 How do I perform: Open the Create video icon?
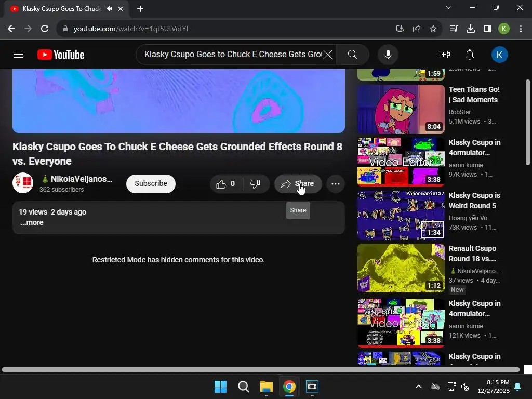(445, 55)
